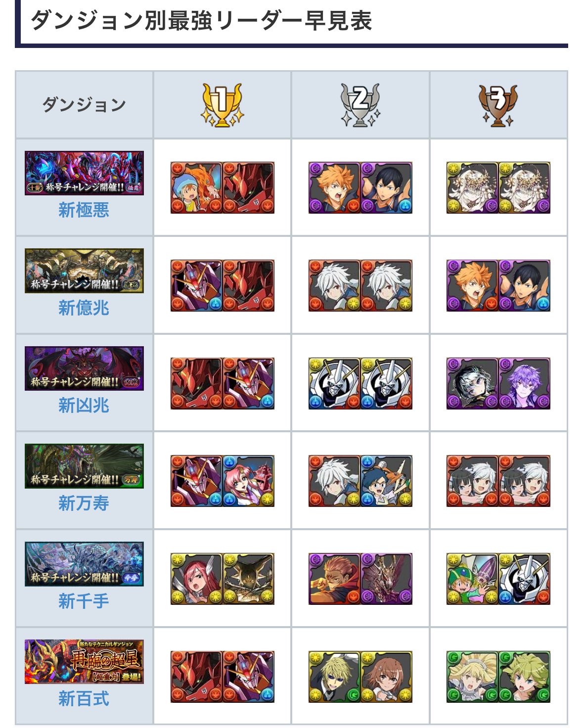Open the 新千手 dungeon link

tap(84, 601)
